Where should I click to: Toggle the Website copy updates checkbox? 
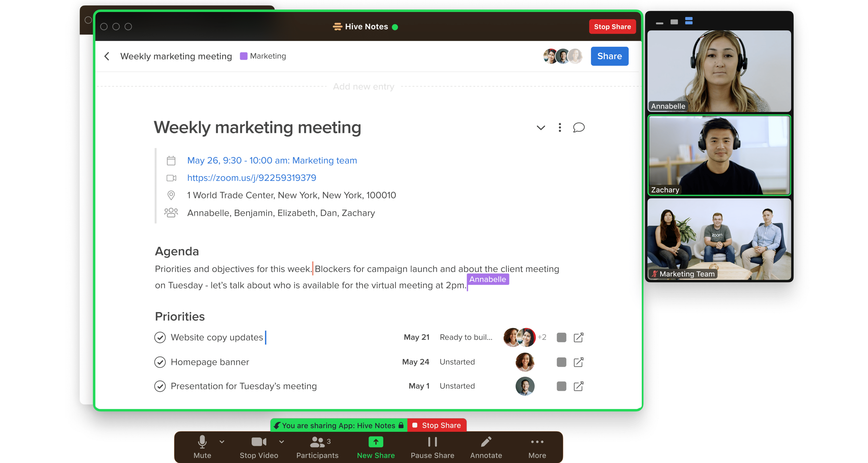[x=160, y=337]
